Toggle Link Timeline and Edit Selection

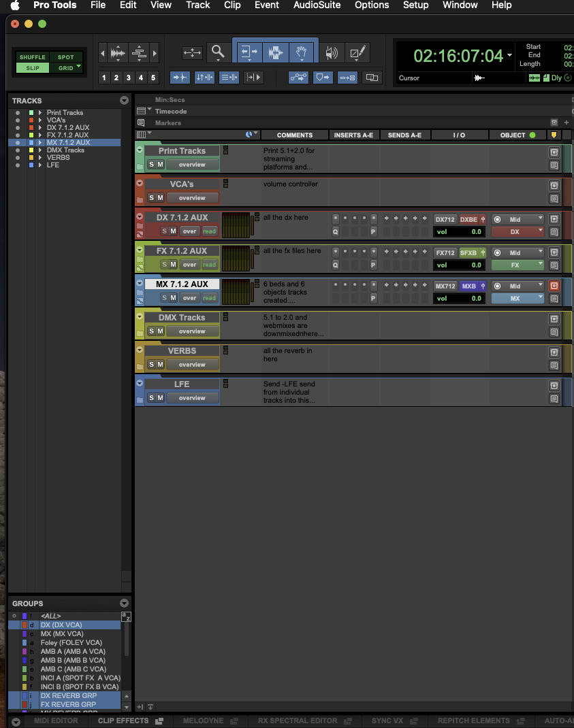click(x=204, y=78)
